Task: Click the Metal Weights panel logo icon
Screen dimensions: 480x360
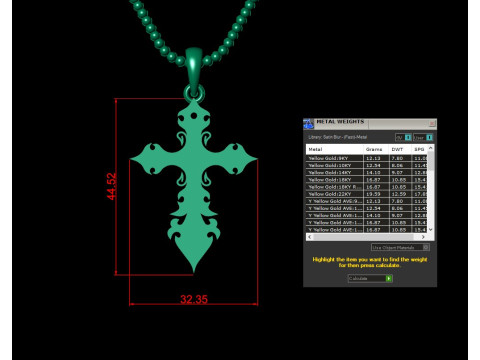Action: pyautogui.click(x=309, y=124)
